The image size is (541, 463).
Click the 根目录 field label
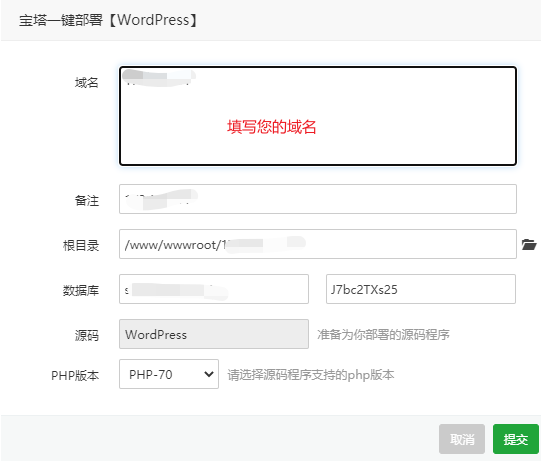81,246
